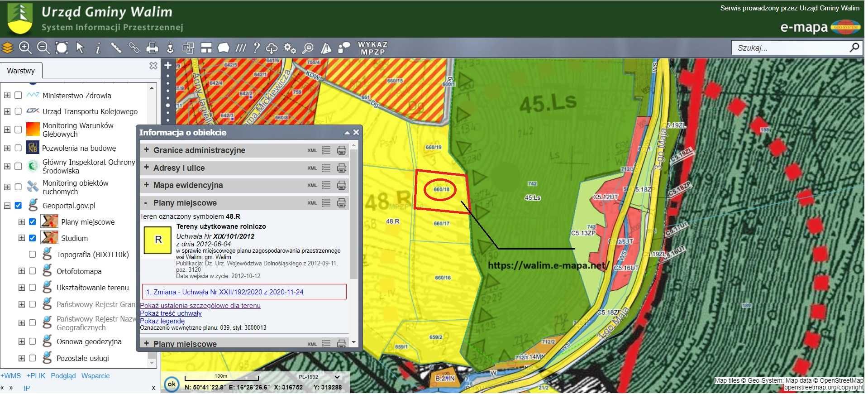Select the ruler measure tool
Viewport: 868px width, 394px height.
click(x=116, y=48)
